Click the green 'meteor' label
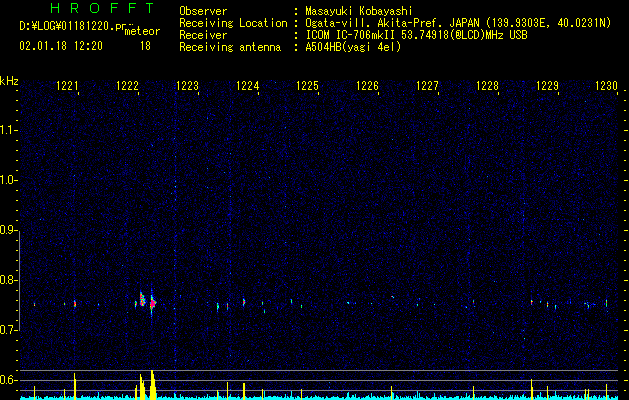Viewport: 629px width, 400px height. [x=142, y=31]
